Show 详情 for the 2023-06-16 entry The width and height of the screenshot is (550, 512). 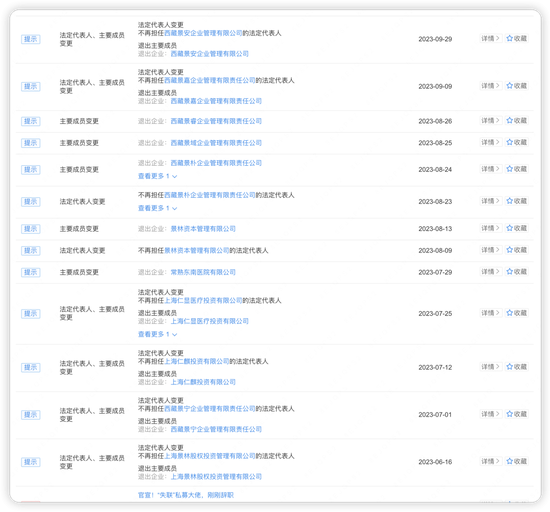pos(491,461)
